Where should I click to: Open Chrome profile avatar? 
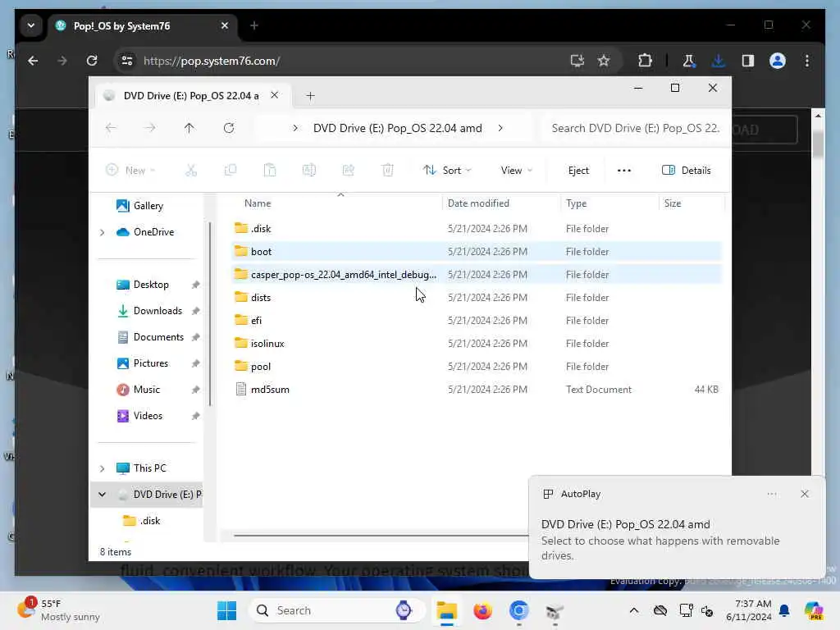coord(778,61)
